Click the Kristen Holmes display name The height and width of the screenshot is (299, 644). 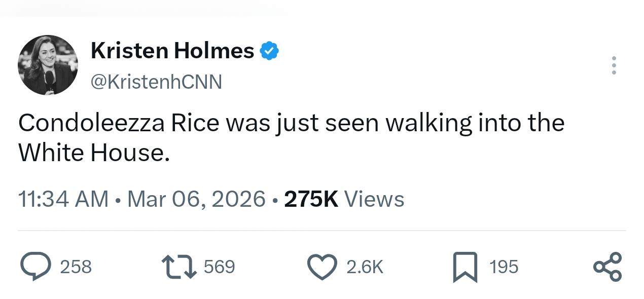pyautogui.click(x=172, y=51)
